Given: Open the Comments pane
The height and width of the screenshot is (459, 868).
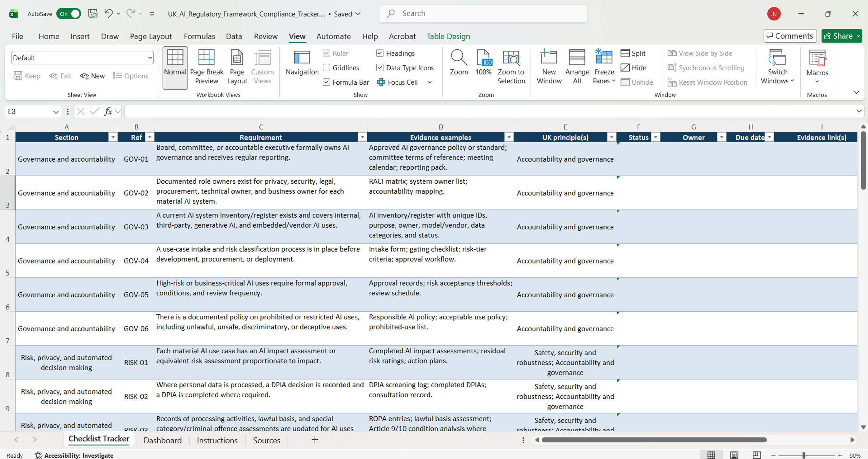Looking at the screenshot, I should (790, 36).
